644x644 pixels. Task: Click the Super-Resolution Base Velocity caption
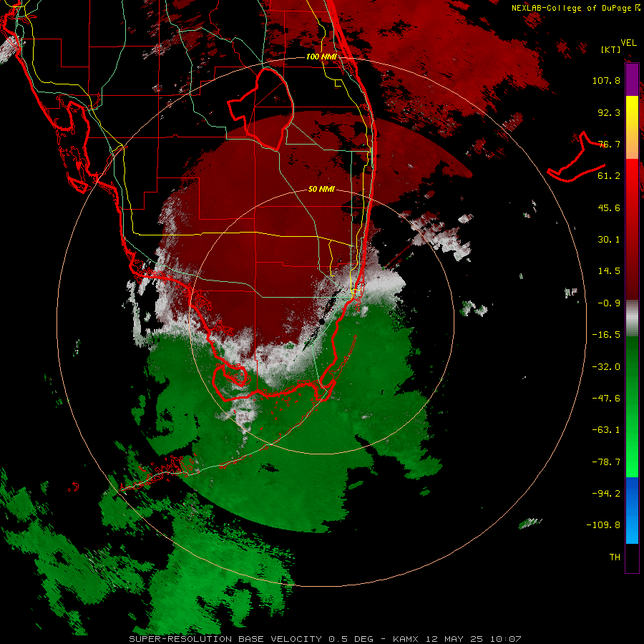pyautogui.click(x=326, y=639)
